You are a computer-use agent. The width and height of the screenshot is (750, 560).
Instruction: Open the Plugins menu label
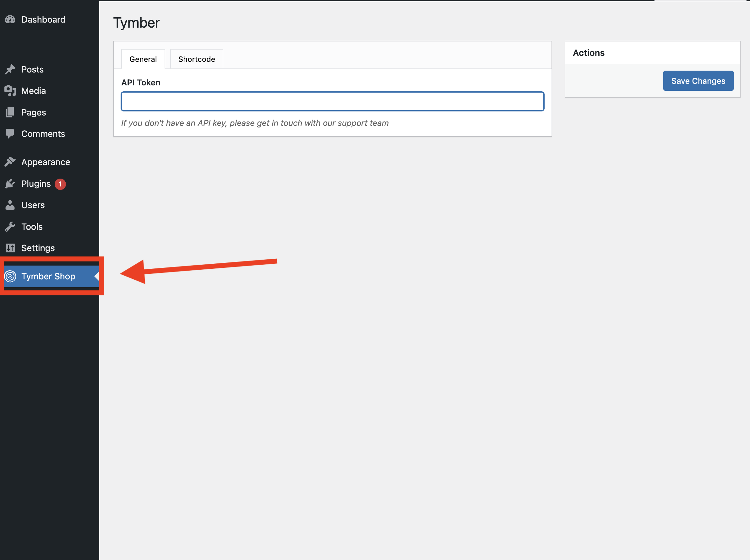coord(36,184)
